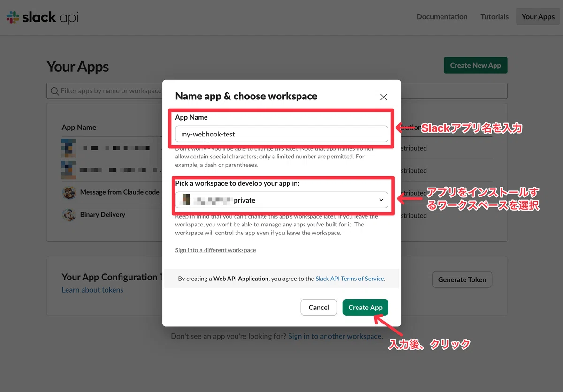Screen dimensions: 563x392
Task: Click the Slack API logo
Action: click(42, 17)
